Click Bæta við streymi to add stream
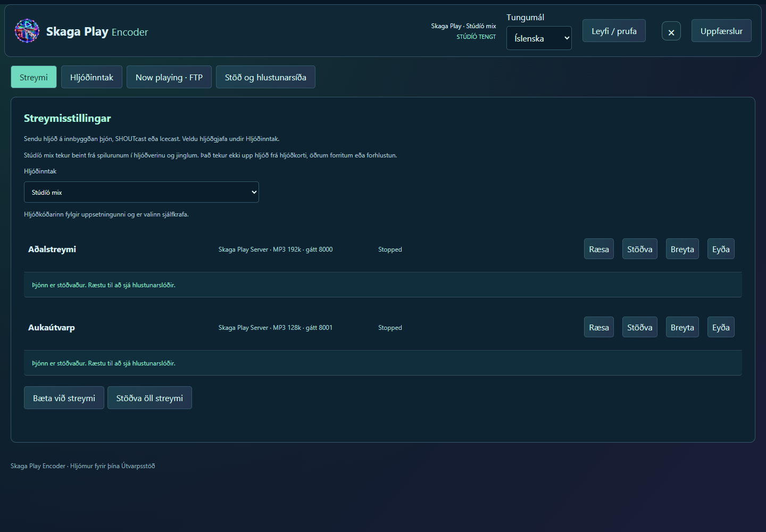 click(x=64, y=398)
